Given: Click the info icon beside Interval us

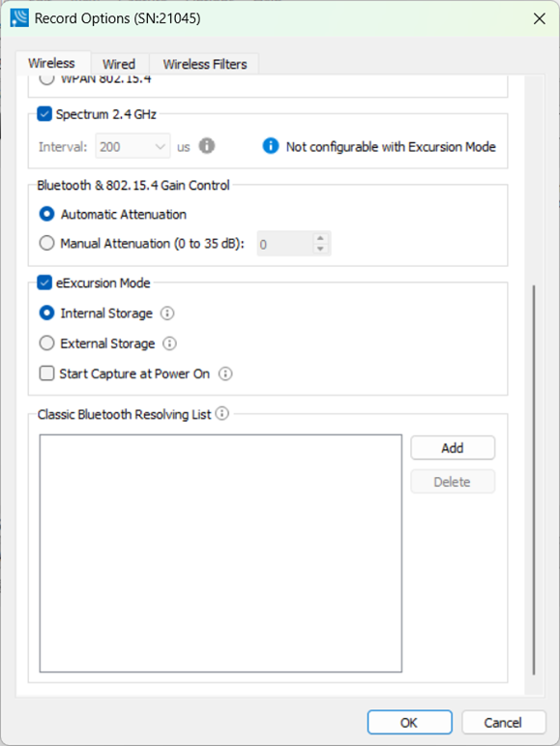Looking at the screenshot, I should point(207,145).
